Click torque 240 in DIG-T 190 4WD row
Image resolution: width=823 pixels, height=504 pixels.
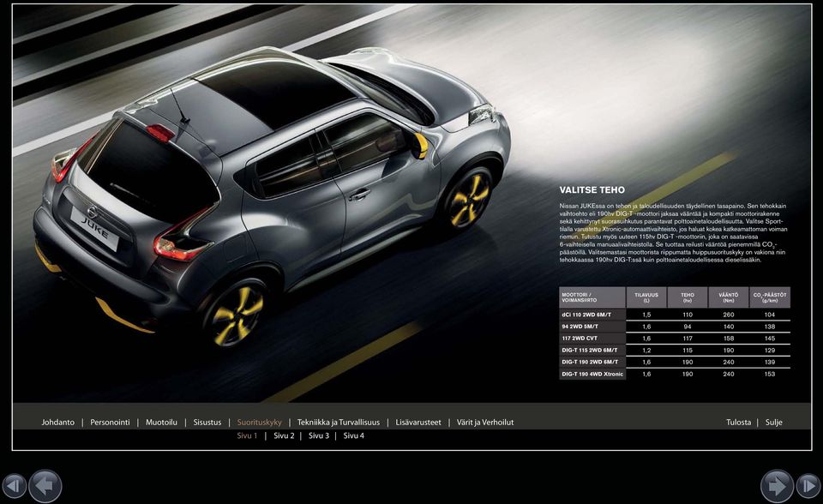pyautogui.click(x=729, y=374)
